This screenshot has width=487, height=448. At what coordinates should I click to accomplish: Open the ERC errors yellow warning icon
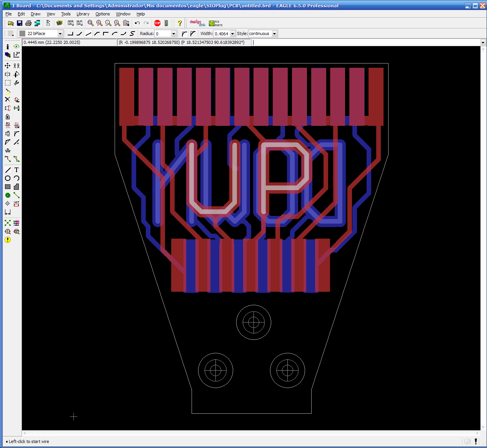pos(7,240)
